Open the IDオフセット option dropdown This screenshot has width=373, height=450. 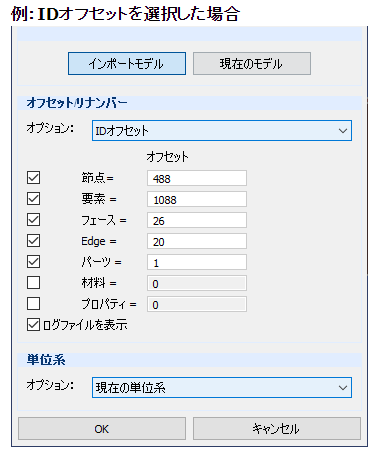coord(222,131)
